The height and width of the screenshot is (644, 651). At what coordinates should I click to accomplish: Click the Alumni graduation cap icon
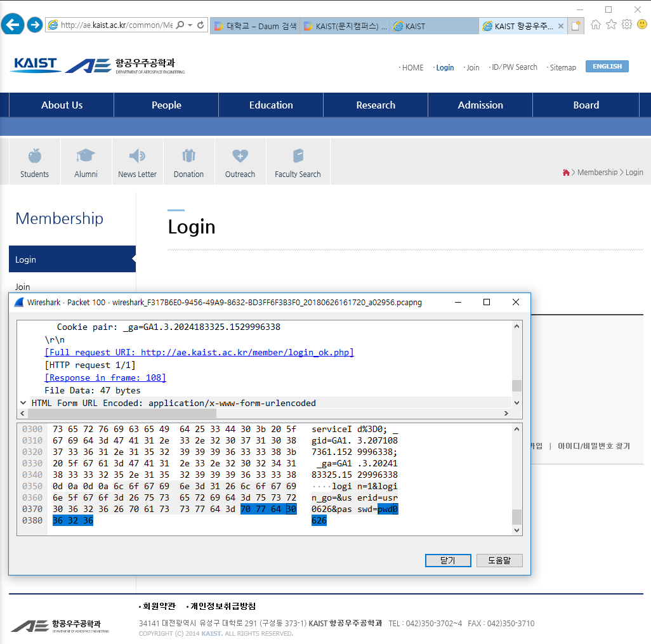86,155
